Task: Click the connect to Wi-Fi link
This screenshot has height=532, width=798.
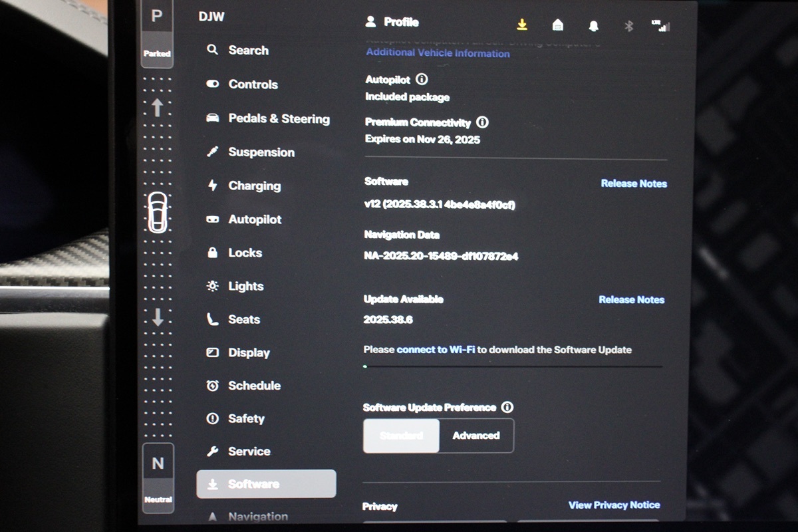Action: point(436,350)
